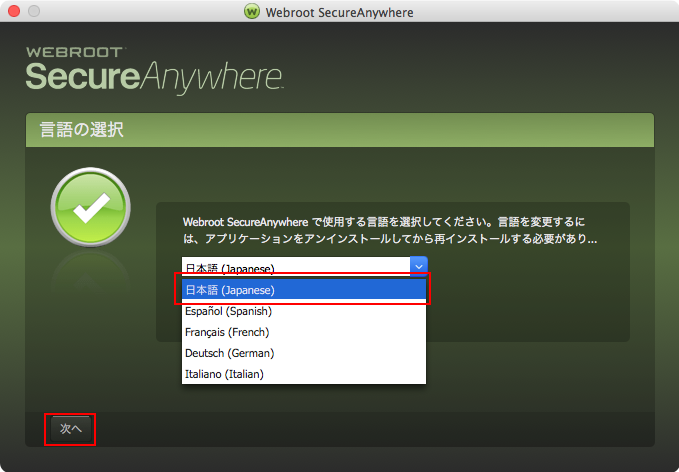Click the gray minimize button in title bar
679x472 pixels.
34,11
